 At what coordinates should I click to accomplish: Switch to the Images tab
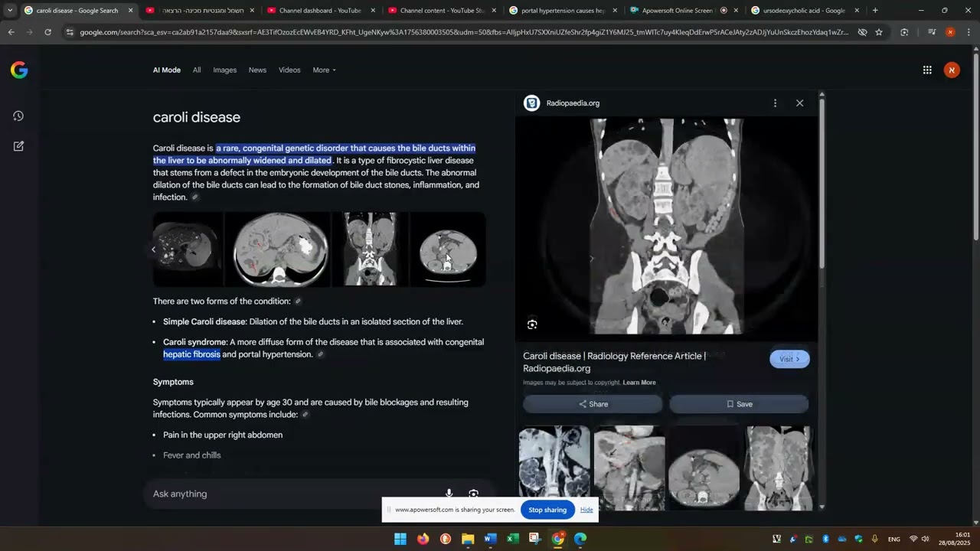(x=224, y=70)
